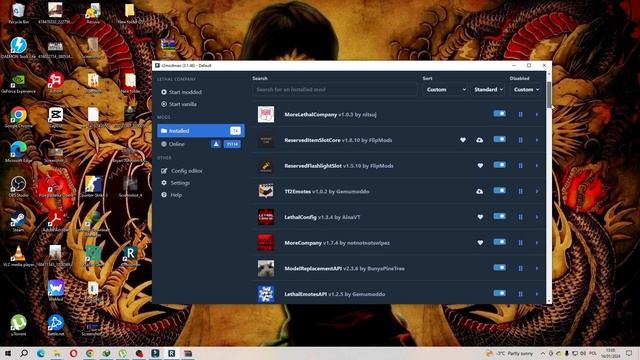Click the installed mod search field
The width and height of the screenshot is (640, 360).
click(335, 89)
